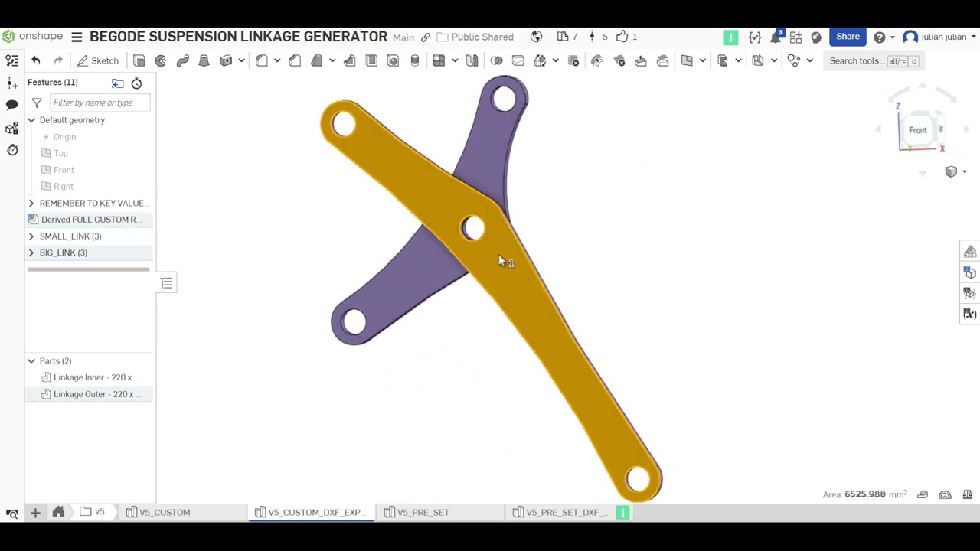Select the Mirror tool

[x=472, y=60]
